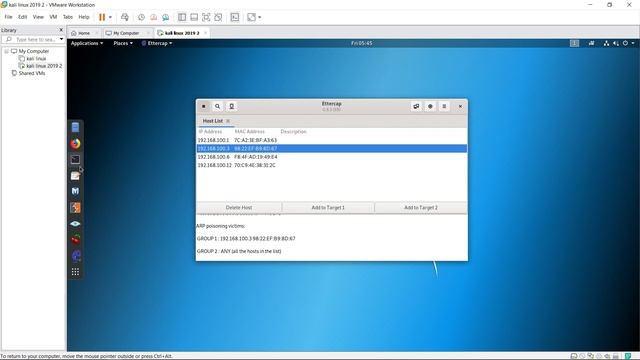
Task: Open the console view toolbar icon
Action: pyautogui.click(x=235, y=17)
